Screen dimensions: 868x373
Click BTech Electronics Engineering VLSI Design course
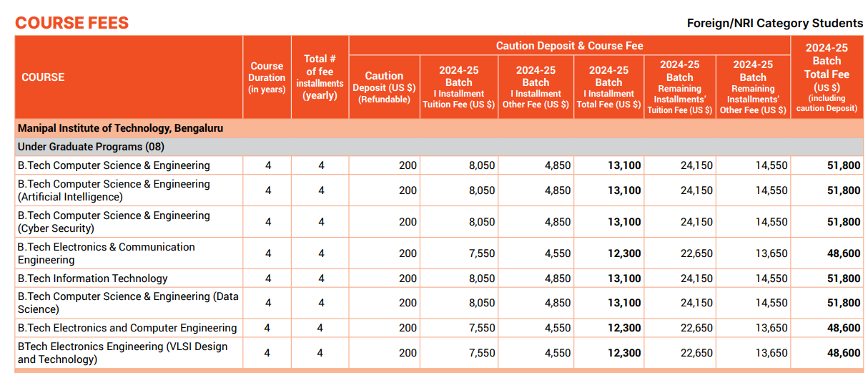tap(123, 353)
